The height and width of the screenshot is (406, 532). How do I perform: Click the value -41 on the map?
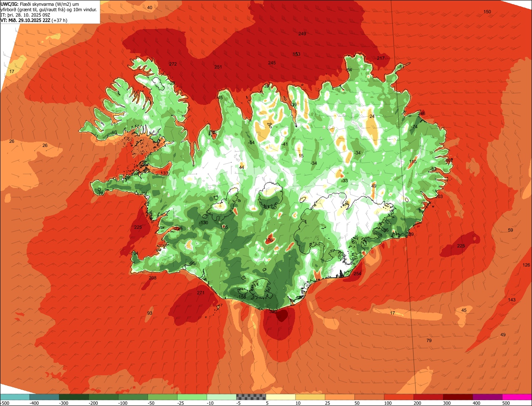[285, 144]
